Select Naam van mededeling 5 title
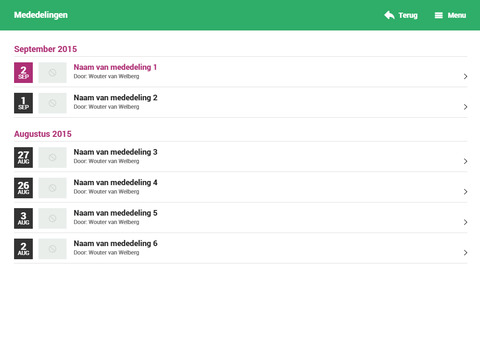 [x=115, y=213]
